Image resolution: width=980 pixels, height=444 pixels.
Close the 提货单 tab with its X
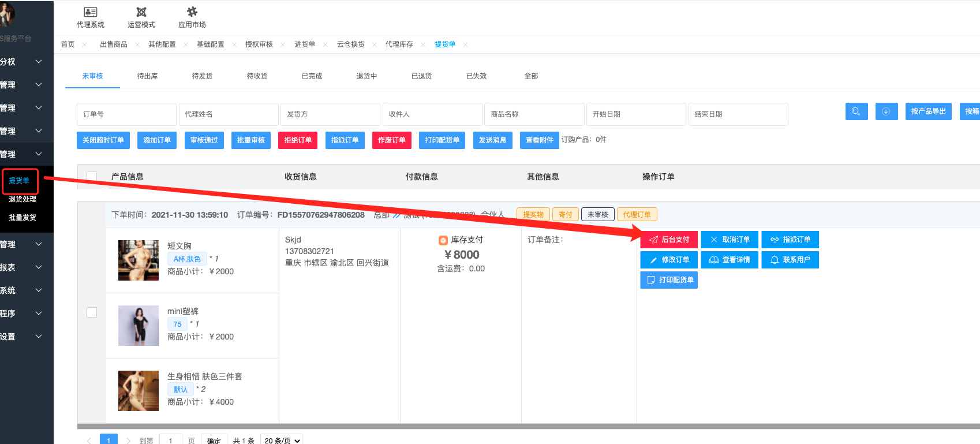pyautogui.click(x=466, y=44)
